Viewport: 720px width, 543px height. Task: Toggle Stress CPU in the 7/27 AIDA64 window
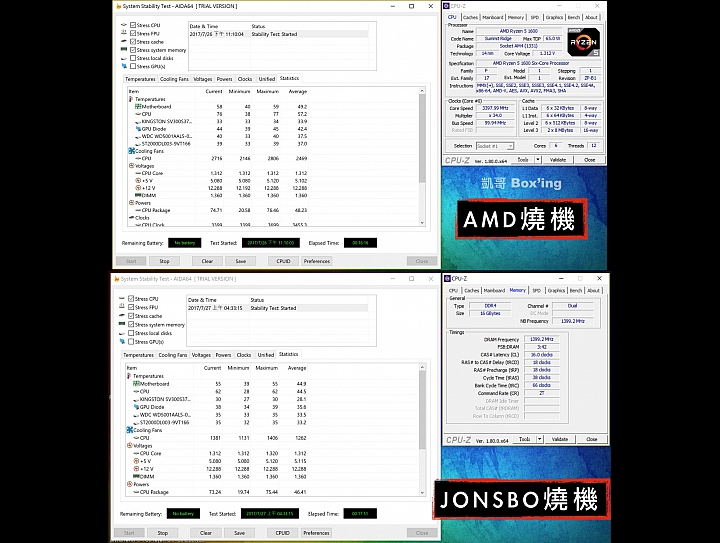(131, 298)
